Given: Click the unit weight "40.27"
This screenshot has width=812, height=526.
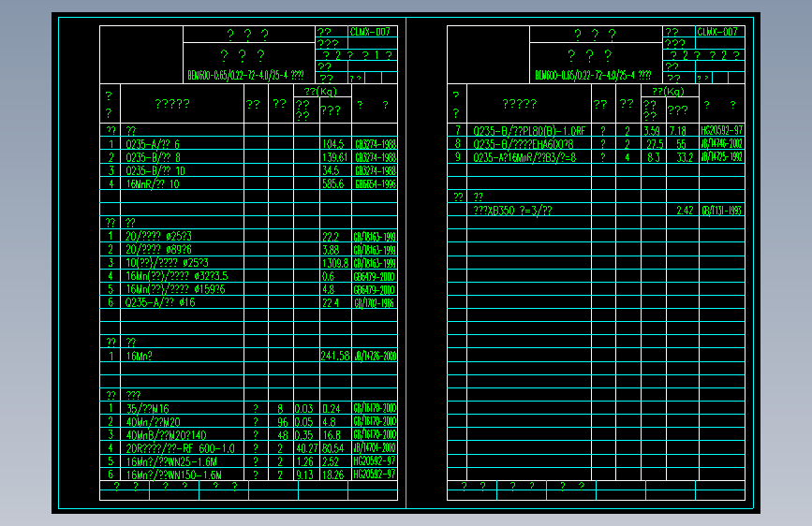Looking at the screenshot, I should [306, 448].
